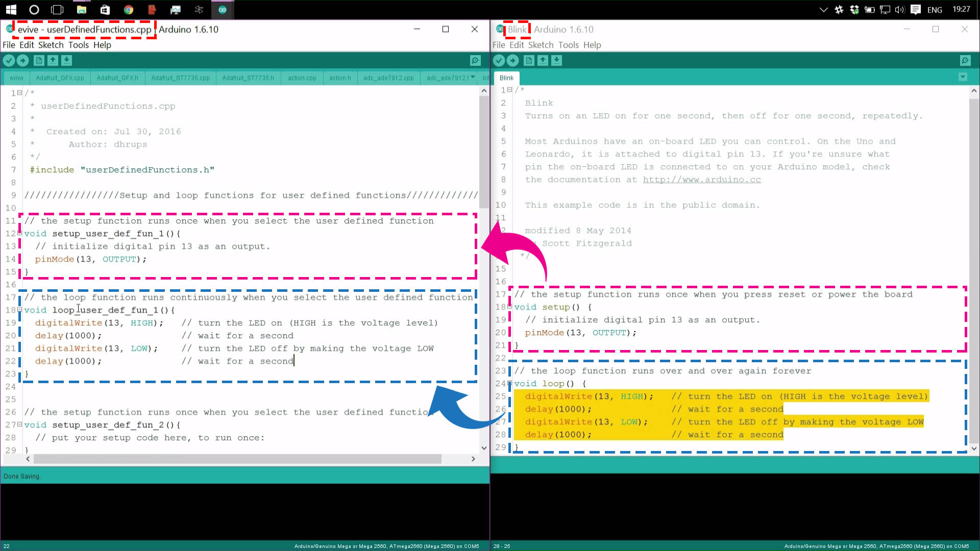Image resolution: width=980 pixels, height=551 pixels.
Task: Collapse setup() fold at line 18 in Blink
Action: click(509, 306)
